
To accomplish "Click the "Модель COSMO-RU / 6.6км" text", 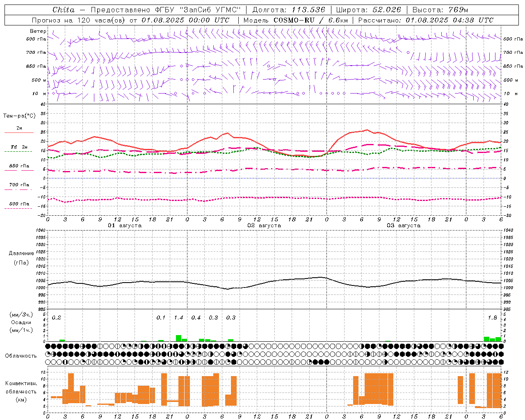I will (296, 20).
